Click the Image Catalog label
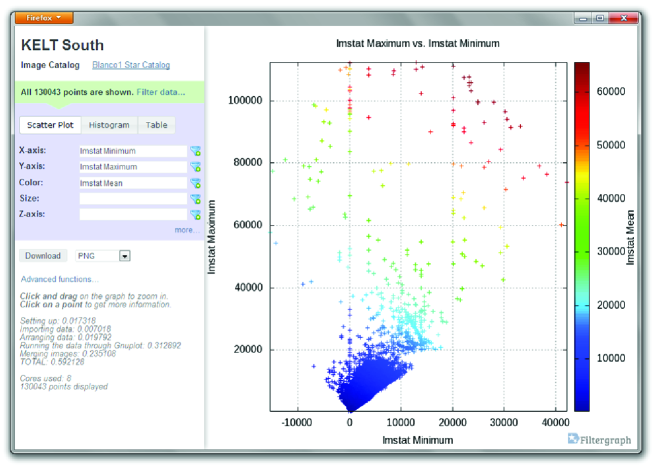This screenshot has height=469, width=654. pyautogui.click(x=50, y=65)
